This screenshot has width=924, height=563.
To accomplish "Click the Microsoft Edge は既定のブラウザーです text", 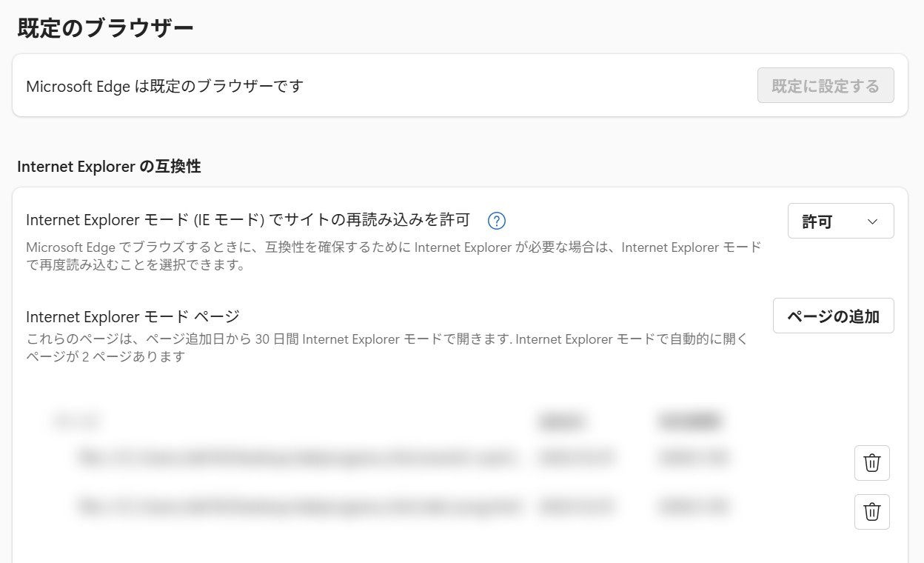I will click(164, 86).
